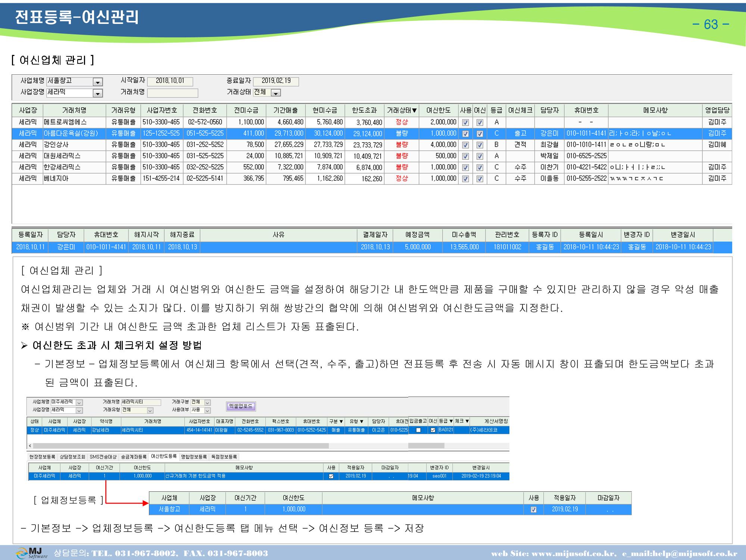Open the 사업장명 세라믹 dropdown in top filter
The height and width of the screenshot is (560, 746).
coord(98,93)
